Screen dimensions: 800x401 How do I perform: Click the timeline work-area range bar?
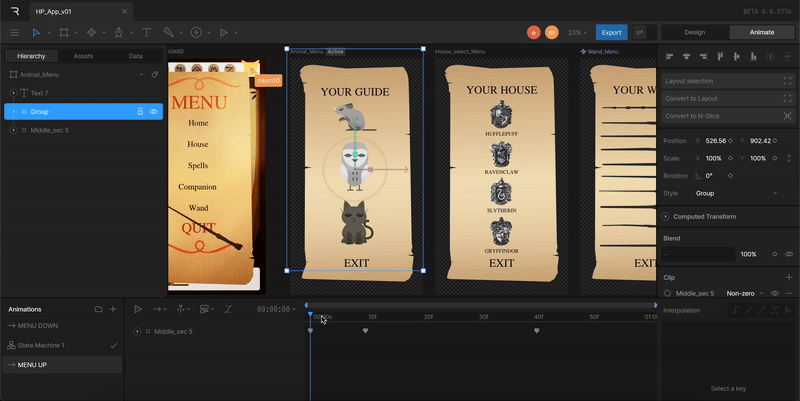[x=481, y=305]
